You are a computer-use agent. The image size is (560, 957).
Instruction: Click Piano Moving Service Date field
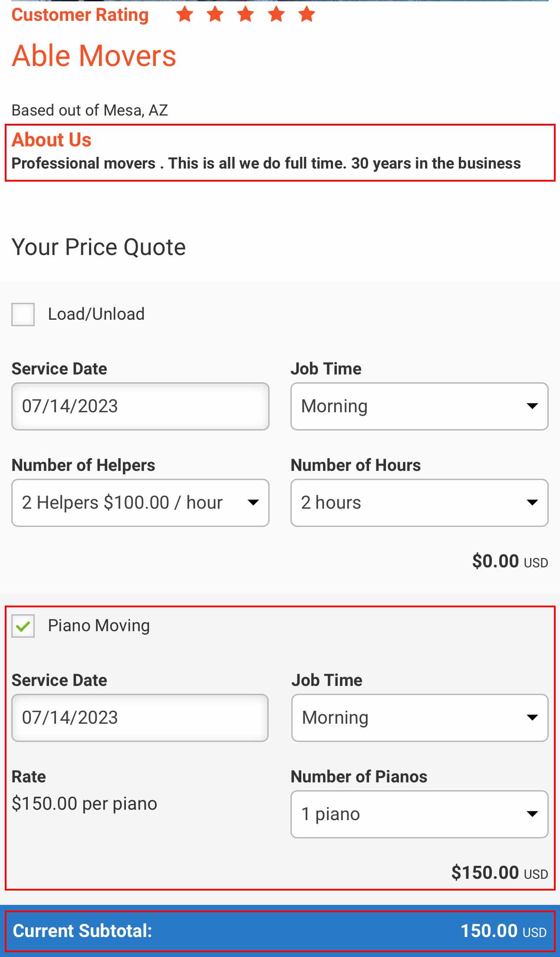coord(140,718)
